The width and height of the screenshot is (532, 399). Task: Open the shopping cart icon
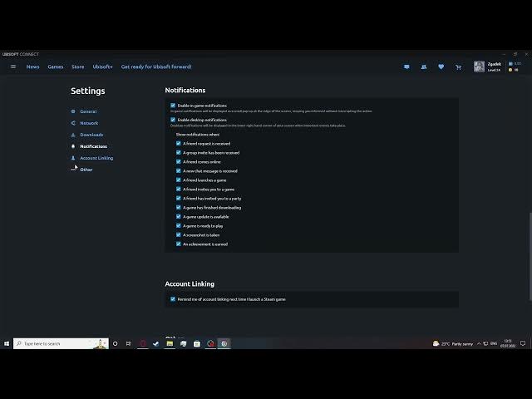[x=458, y=66]
